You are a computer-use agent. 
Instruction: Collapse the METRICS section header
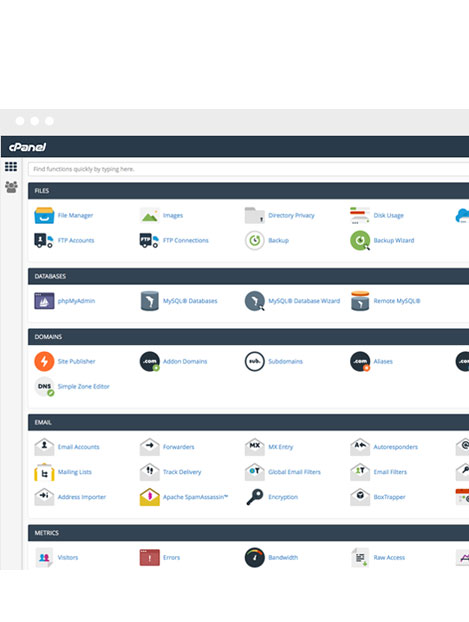point(248,533)
